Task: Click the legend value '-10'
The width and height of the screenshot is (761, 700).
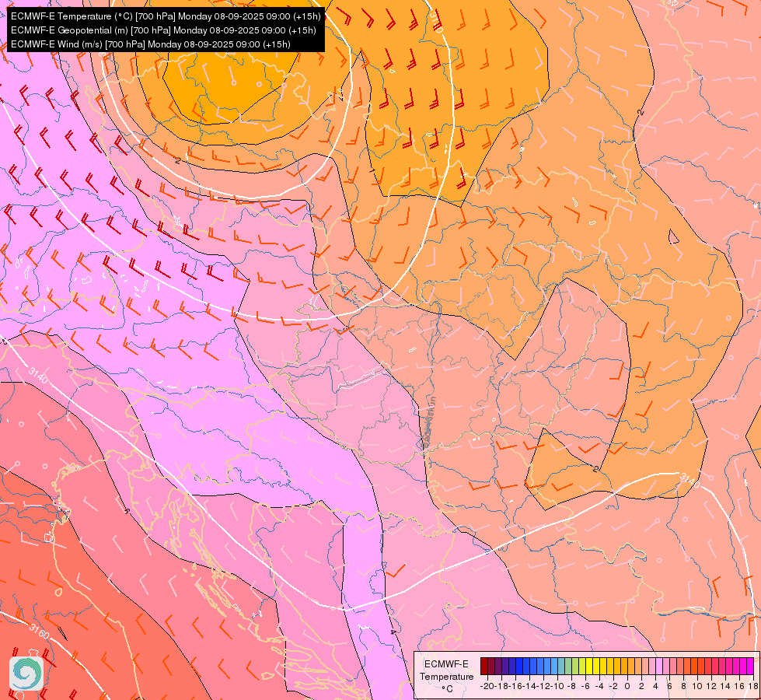Action: point(558,686)
